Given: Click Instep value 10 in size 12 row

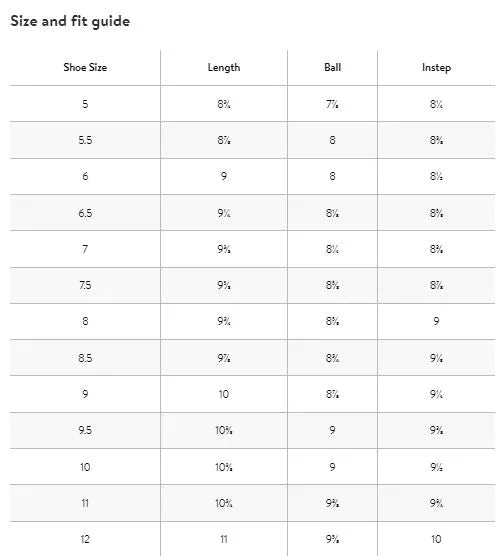Looking at the screenshot, I should [436, 539].
